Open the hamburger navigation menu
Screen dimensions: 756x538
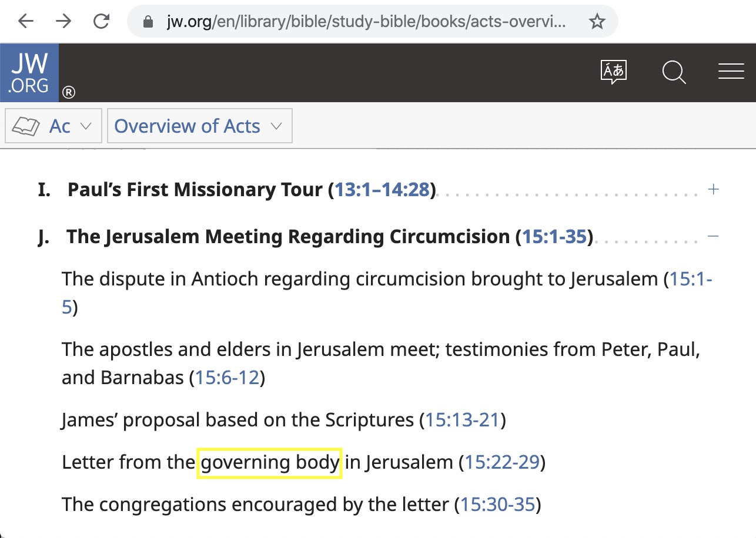(731, 72)
